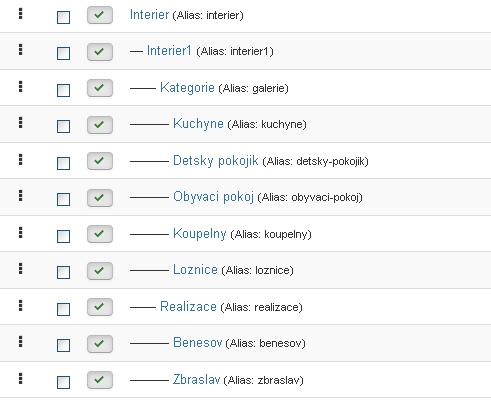This screenshot has height=406, width=491.
Task: Click the Interier1 title link
Action: point(169,51)
